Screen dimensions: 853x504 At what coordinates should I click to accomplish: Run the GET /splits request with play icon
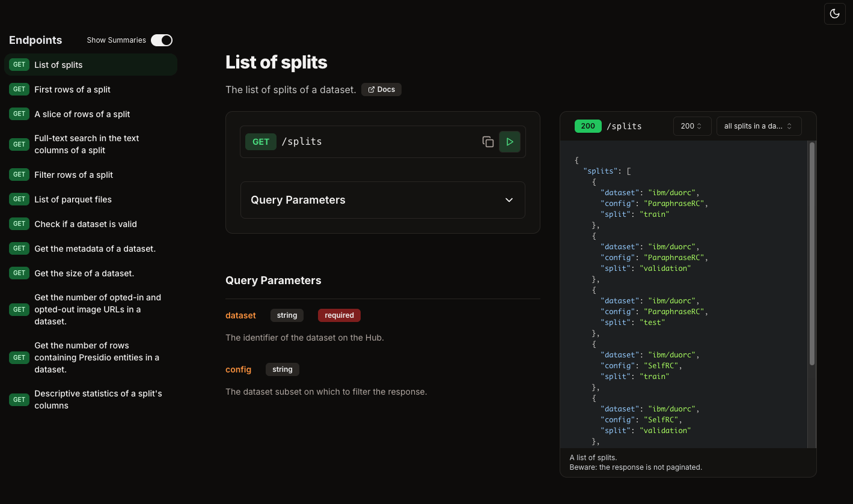pyautogui.click(x=509, y=142)
